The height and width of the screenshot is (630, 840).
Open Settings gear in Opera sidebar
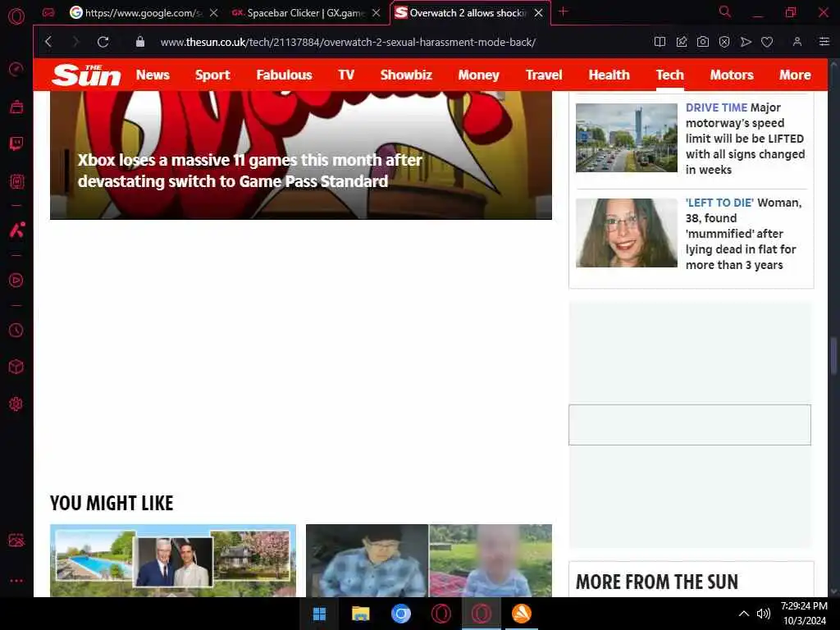coord(16,404)
